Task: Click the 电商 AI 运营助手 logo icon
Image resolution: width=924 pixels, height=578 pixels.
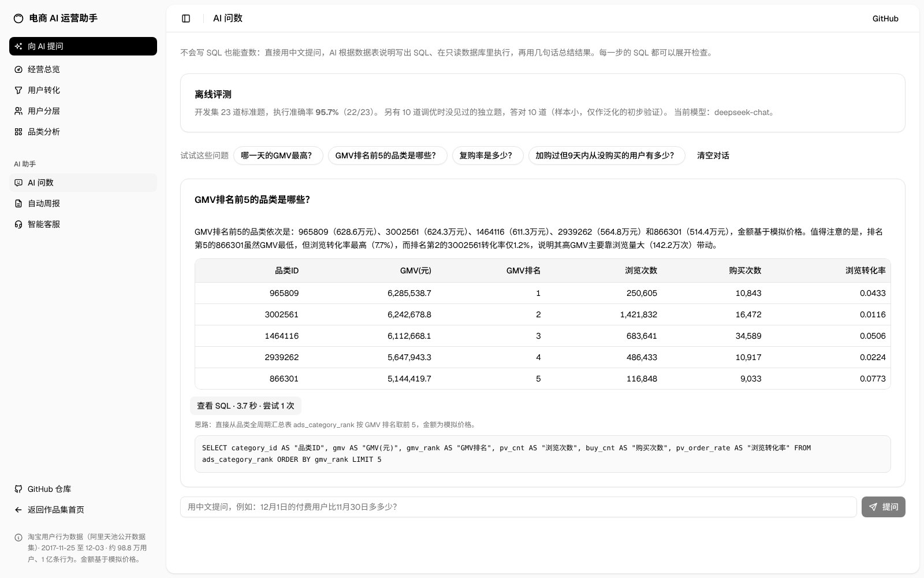Action: [18, 18]
